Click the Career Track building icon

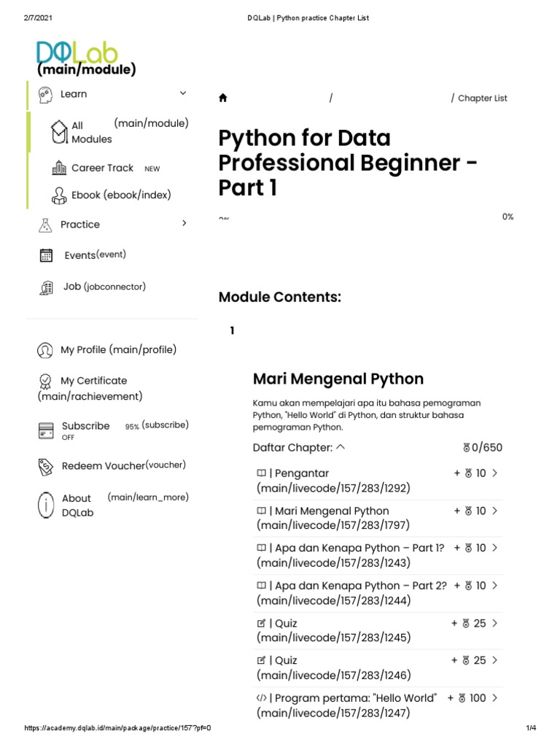point(59,169)
